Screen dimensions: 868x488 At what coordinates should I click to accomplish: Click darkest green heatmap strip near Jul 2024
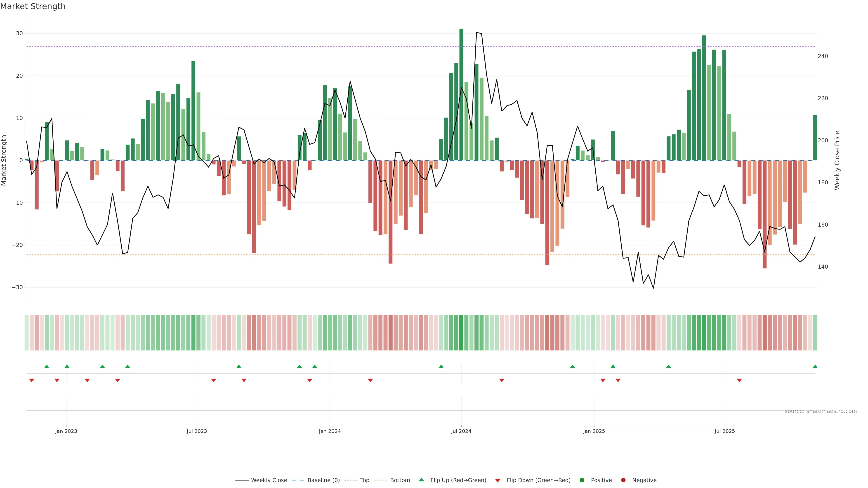tap(461, 332)
